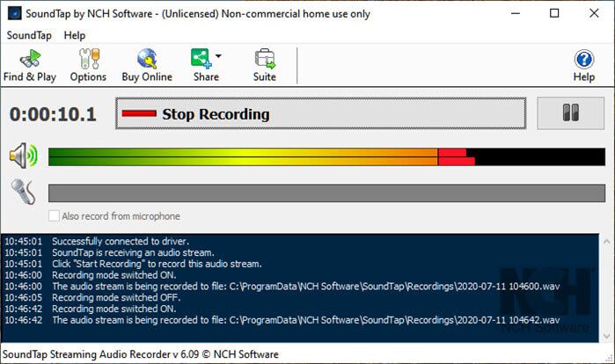Enable Also record from microphone checkbox
Screen dimensions: 615x364
pyautogui.click(x=54, y=216)
